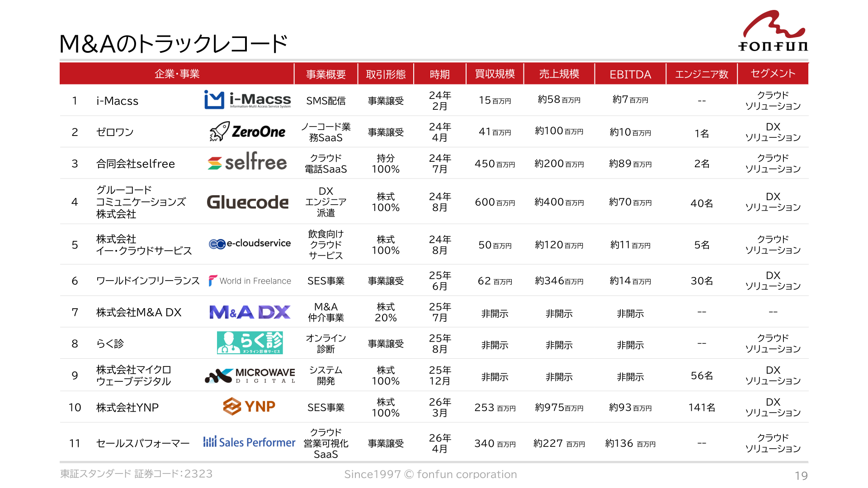Click the ZeroOne rocket logo
This screenshot has height=488, width=868.
[247, 131]
